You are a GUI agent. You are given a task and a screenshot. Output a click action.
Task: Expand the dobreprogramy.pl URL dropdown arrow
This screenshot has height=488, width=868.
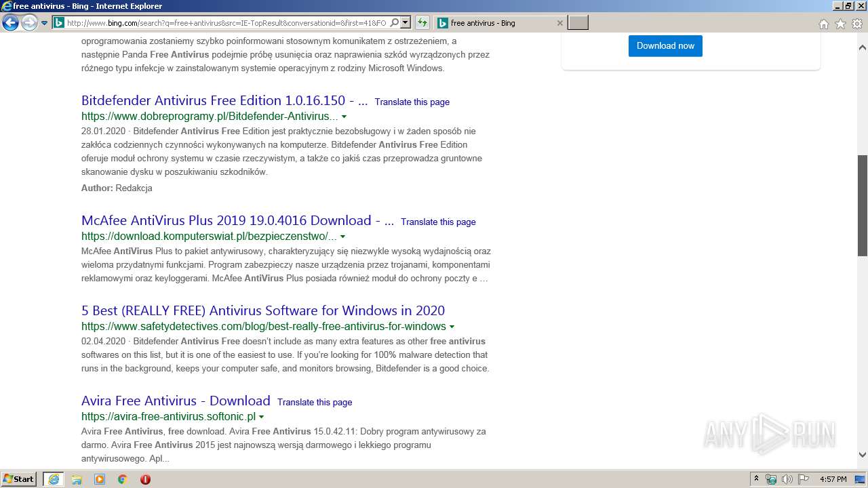point(344,117)
